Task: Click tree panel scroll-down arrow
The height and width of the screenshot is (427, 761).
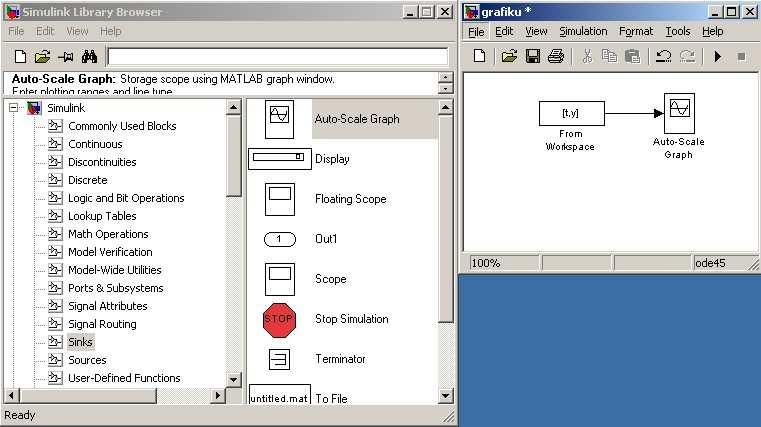Action: pos(233,379)
